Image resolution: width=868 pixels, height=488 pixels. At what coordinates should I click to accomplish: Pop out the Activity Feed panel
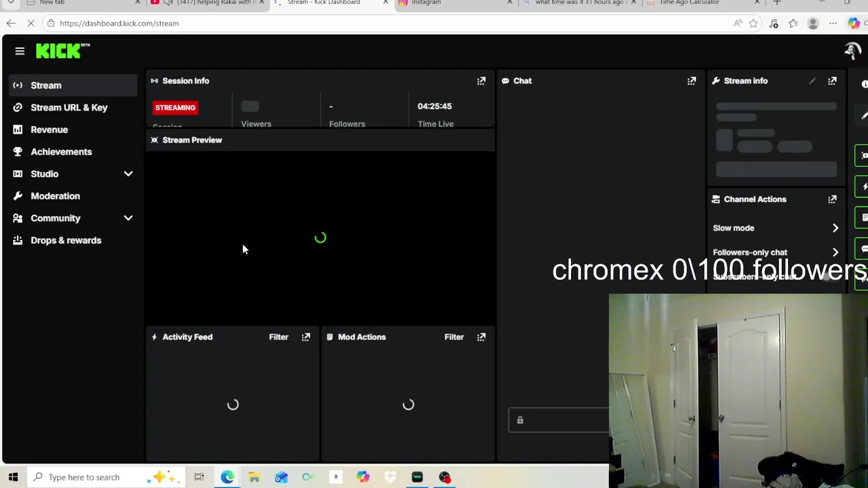click(x=306, y=337)
